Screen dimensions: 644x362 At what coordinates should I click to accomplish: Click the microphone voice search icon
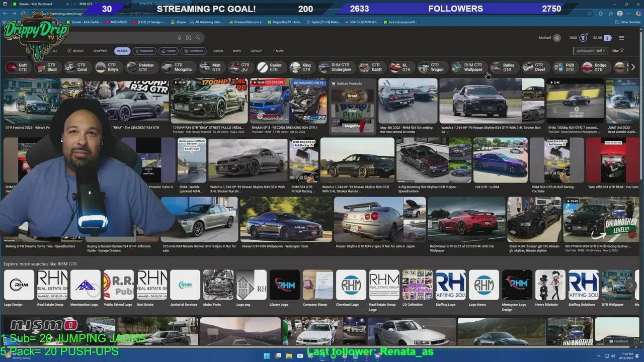(179, 38)
